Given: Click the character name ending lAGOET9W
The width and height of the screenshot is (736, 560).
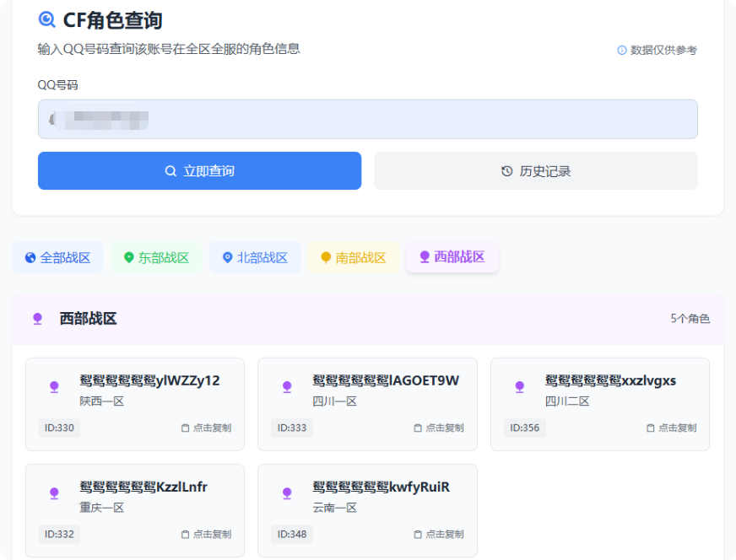Looking at the screenshot, I should 386,381.
